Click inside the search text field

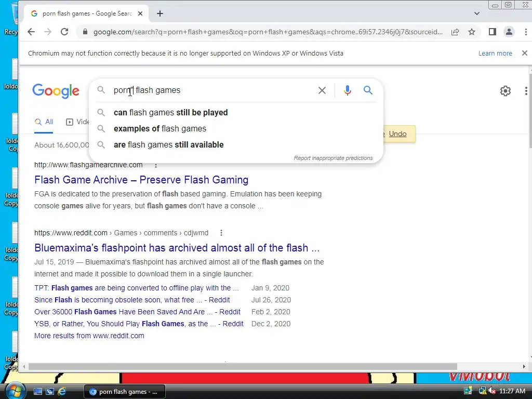coord(210,90)
